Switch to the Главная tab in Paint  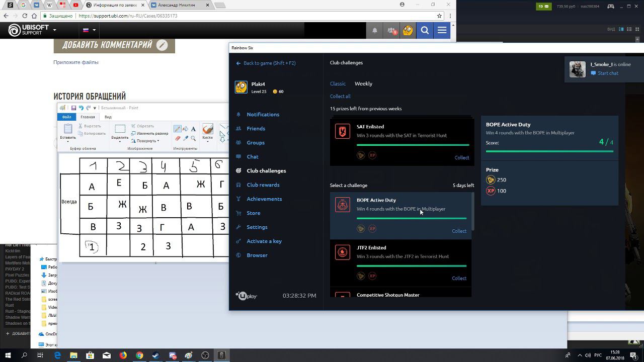coord(88,117)
